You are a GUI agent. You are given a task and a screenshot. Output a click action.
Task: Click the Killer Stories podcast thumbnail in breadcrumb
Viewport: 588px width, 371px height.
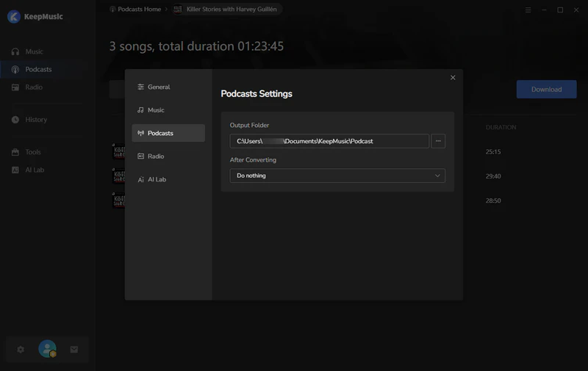[x=178, y=9]
